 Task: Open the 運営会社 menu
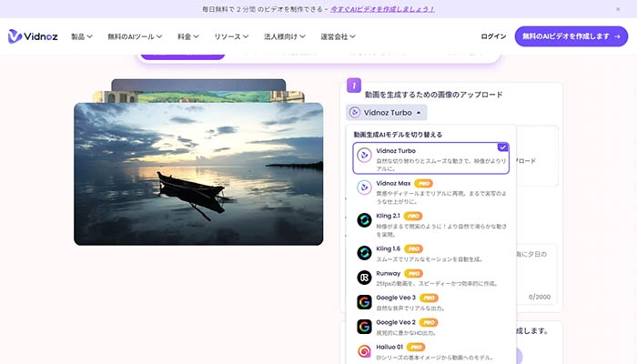tap(338, 36)
